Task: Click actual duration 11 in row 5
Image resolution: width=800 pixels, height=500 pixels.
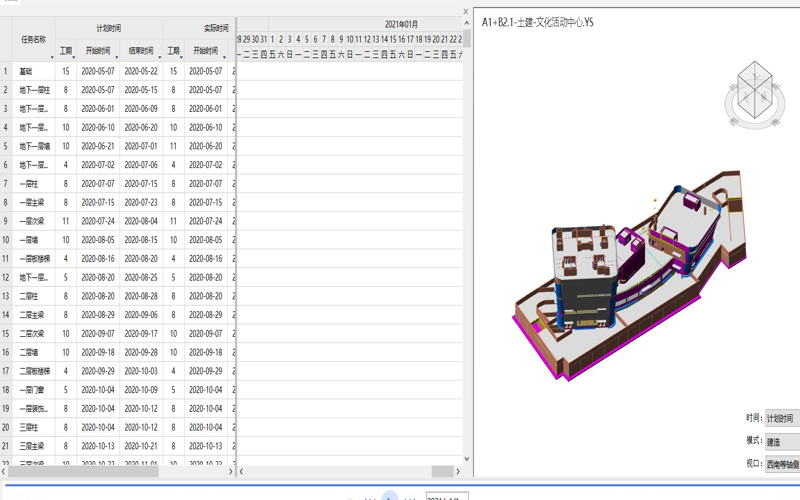Action: coord(173,146)
